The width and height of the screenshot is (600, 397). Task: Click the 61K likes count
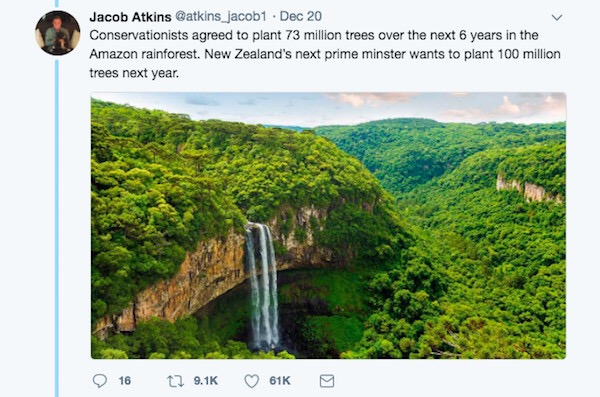280,381
